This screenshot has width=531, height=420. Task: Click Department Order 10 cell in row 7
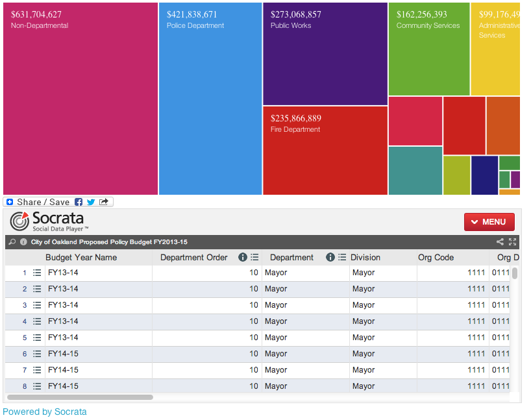[x=207, y=370]
